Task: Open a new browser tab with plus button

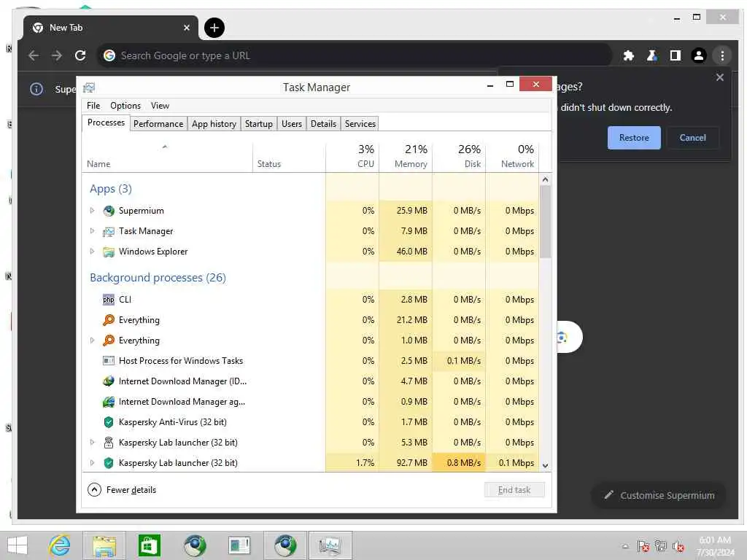Action: pos(214,28)
